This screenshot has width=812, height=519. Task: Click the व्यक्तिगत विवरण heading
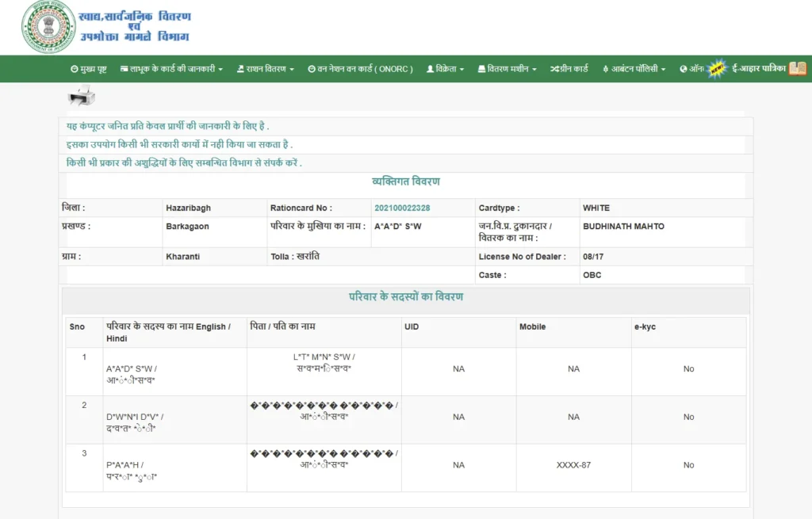pyautogui.click(x=406, y=181)
